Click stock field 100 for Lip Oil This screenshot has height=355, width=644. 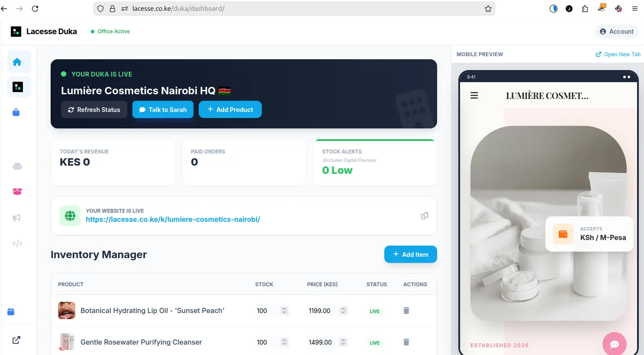point(272,310)
